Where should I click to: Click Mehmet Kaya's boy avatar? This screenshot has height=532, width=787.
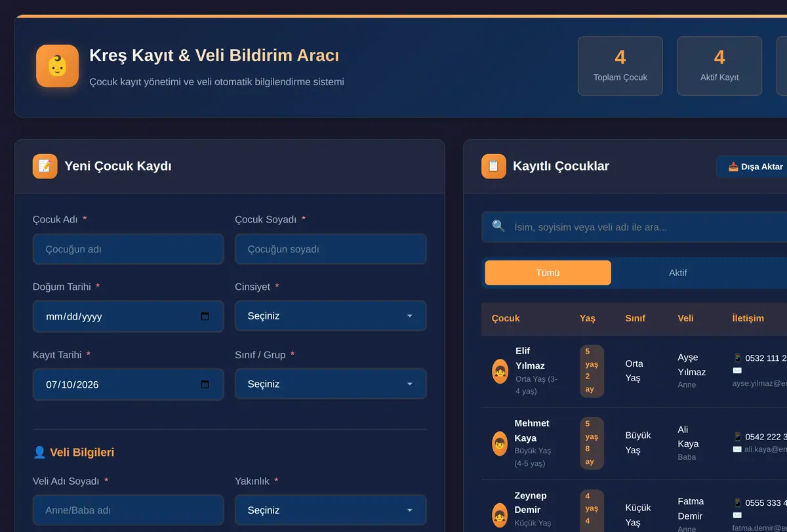(x=500, y=443)
